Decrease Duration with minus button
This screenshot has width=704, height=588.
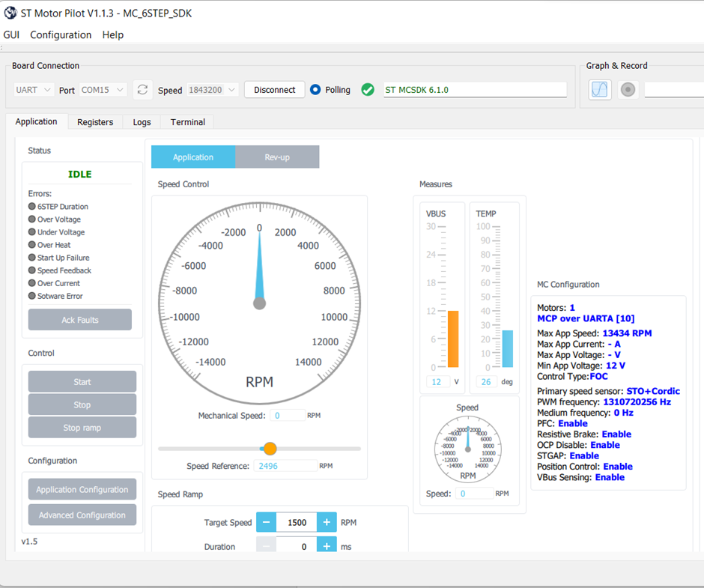point(266,545)
